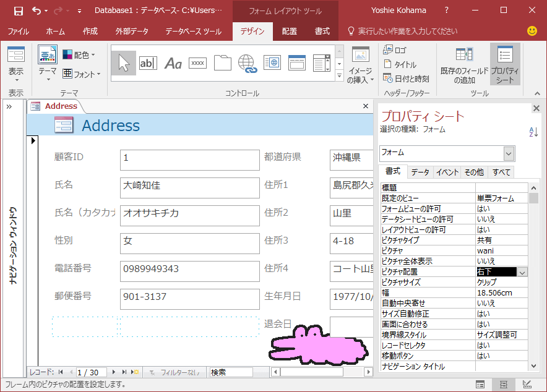Click the 氏名 field containing 大崎知佳

[190, 188]
